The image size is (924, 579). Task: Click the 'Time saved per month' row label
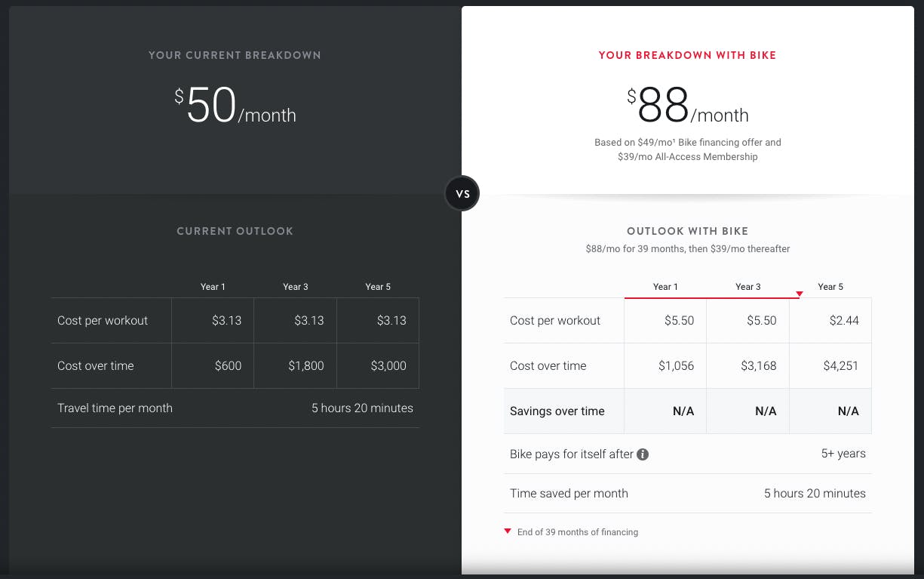coord(569,494)
